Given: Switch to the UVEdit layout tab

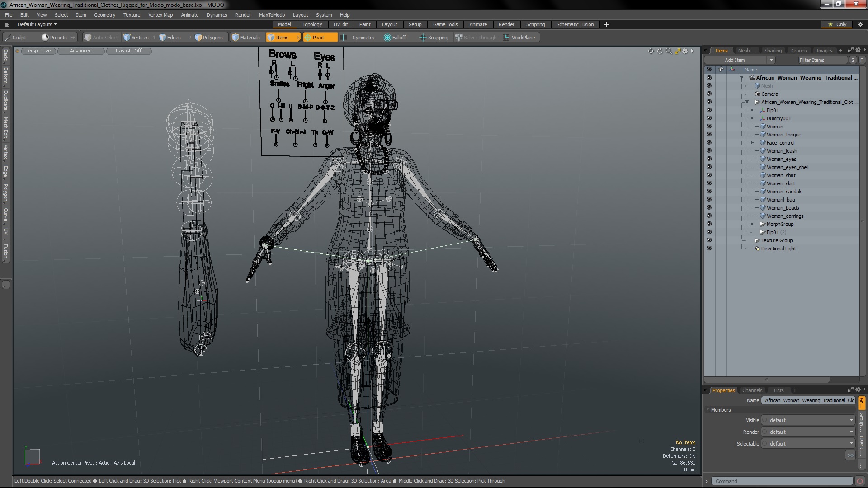Looking at the screenshot, I should pos(340,24).
